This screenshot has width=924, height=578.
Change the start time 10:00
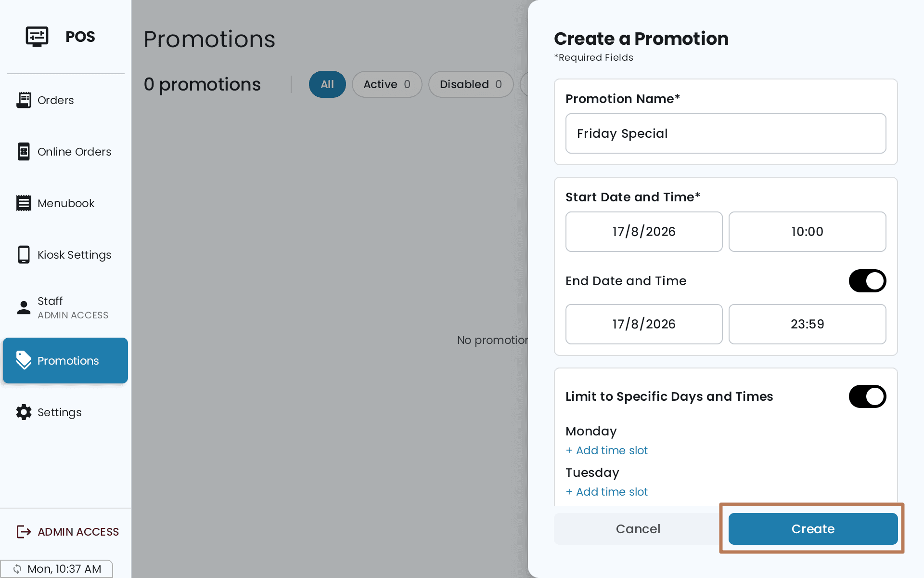pos(807,232)
